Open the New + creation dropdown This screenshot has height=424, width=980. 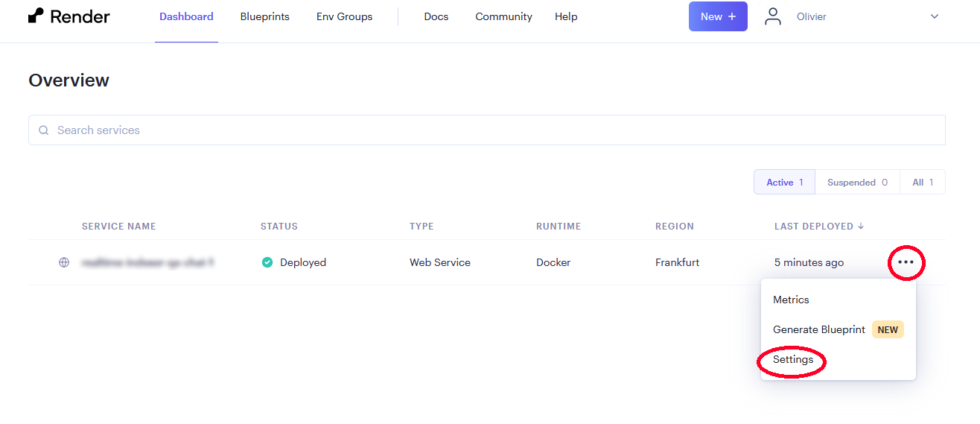[x=718, y=16]
